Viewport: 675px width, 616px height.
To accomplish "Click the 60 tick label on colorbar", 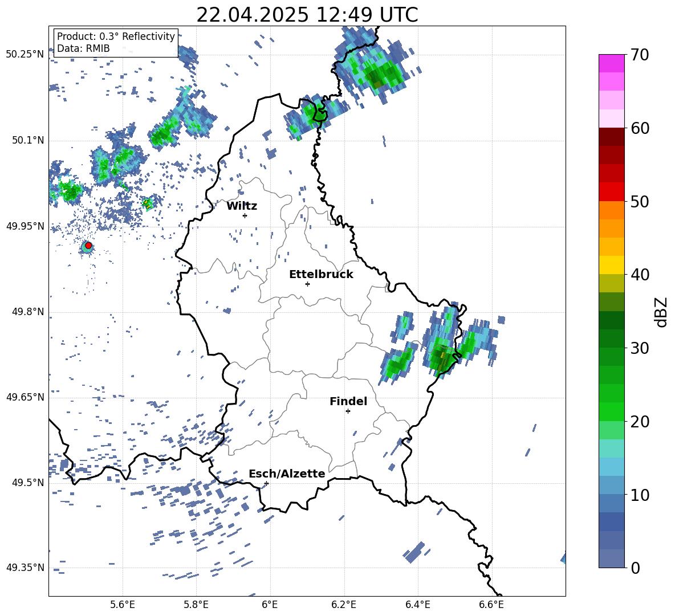I will click(x=639, y=128).
